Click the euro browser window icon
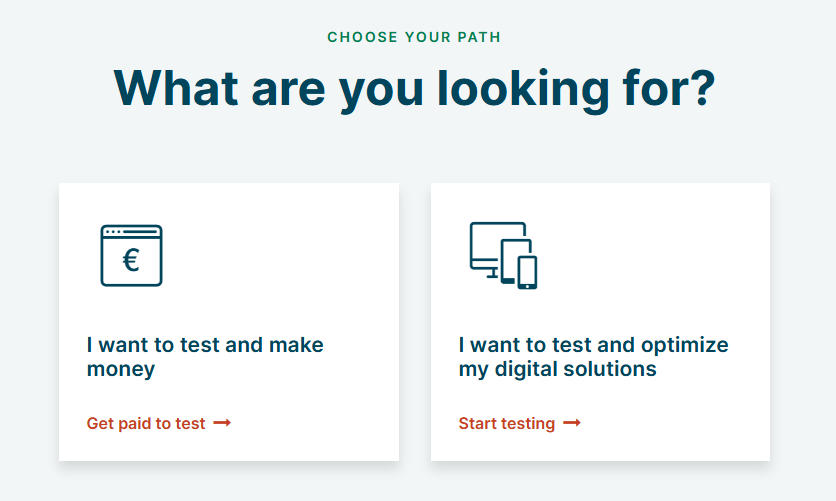This screenshot has height=501, width=836. 131,255
